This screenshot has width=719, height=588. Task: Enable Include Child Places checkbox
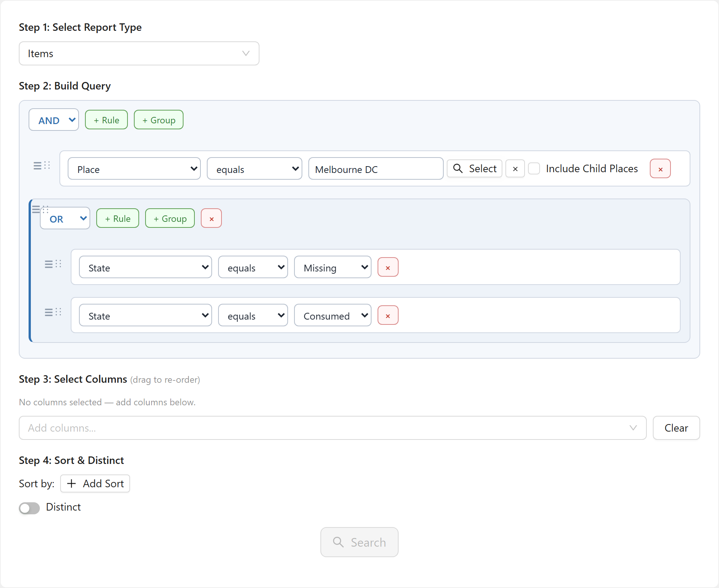tap(534, 168)
